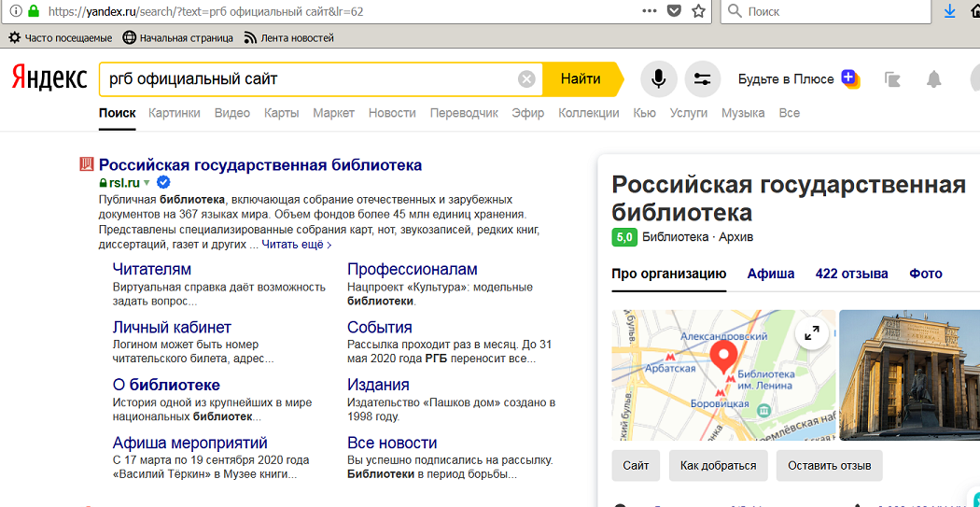Click the Оставить отзыв button
Screen dimensions: 980x507
830,466
